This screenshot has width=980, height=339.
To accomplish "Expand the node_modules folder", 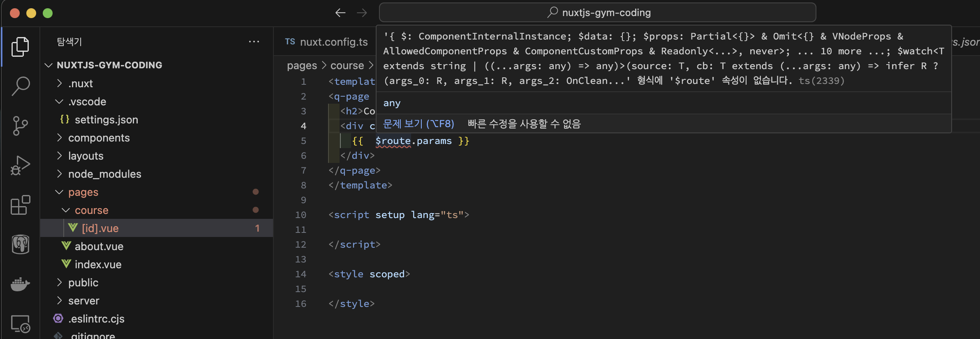I will point(60,174).
